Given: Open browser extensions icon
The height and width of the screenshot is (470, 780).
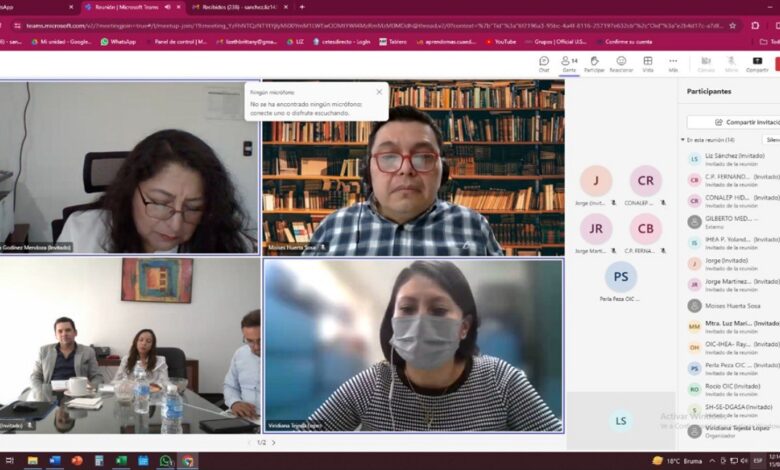Looking at the screenshot, I should tap(755, 25).
